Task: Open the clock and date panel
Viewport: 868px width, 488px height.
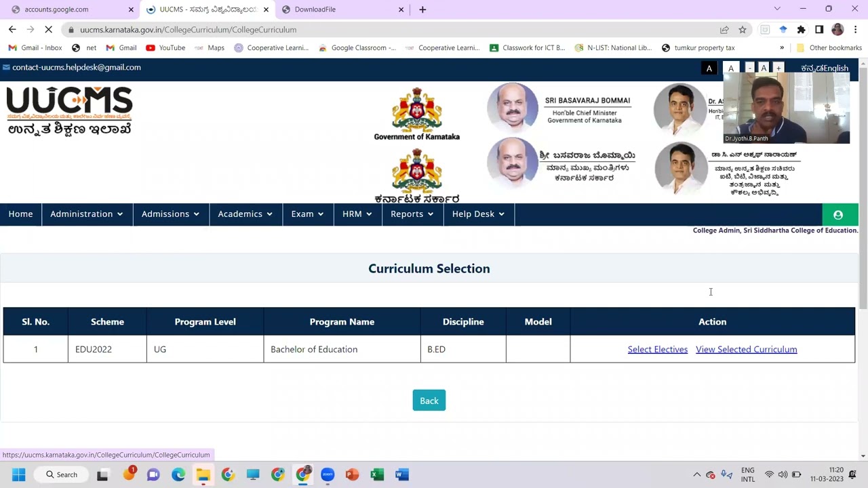Action: tap(827, 474)
